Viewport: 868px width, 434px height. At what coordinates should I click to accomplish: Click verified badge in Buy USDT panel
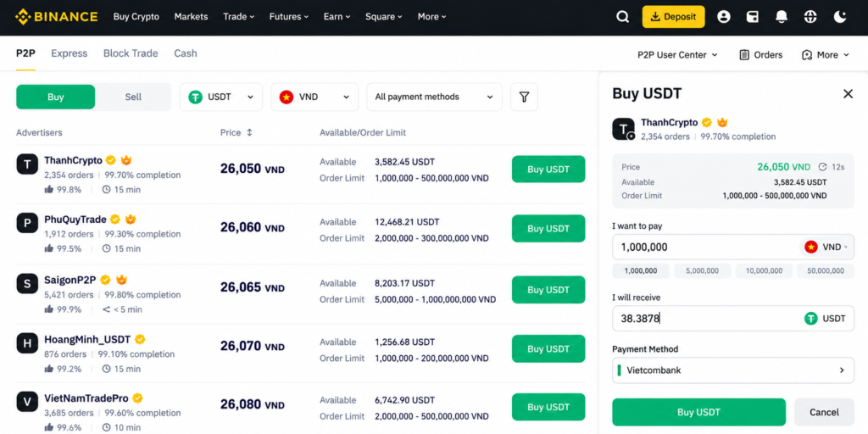tap(707, 122)
